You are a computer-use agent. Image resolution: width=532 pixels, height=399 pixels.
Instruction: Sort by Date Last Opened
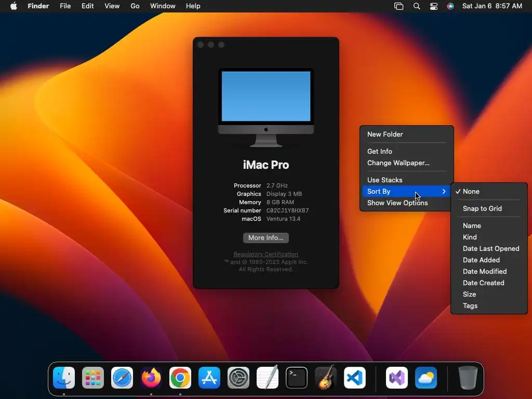tap(489, 248)
